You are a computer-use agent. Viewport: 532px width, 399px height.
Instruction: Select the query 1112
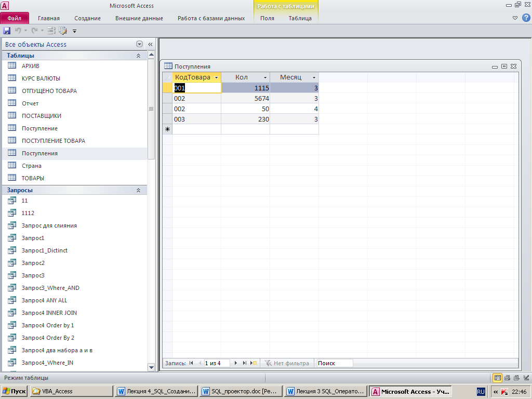28,213
